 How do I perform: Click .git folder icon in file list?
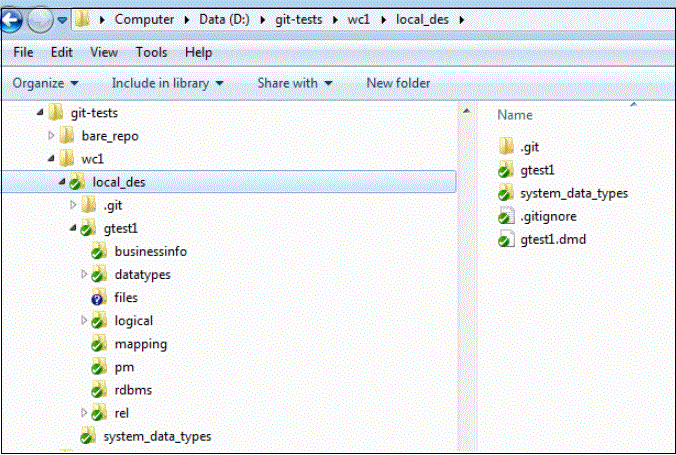coord(507,147)
